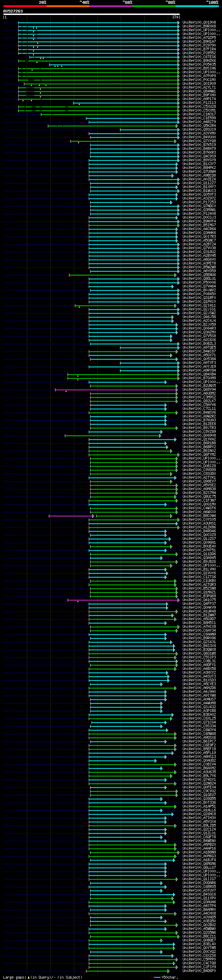222x980 pixels.
Task: Click the UniRef100_C1E599 hit label
Action: tap(199, 118)
